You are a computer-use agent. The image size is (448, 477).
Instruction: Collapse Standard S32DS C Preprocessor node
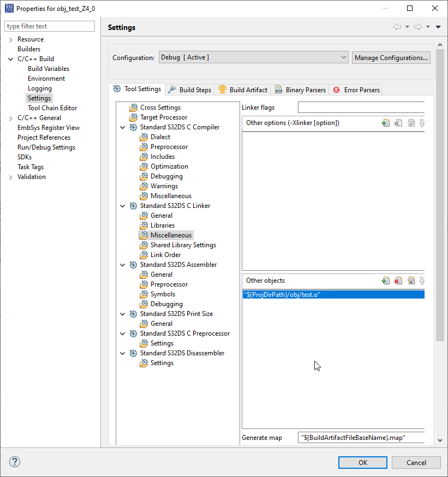(x=123, y=333)
